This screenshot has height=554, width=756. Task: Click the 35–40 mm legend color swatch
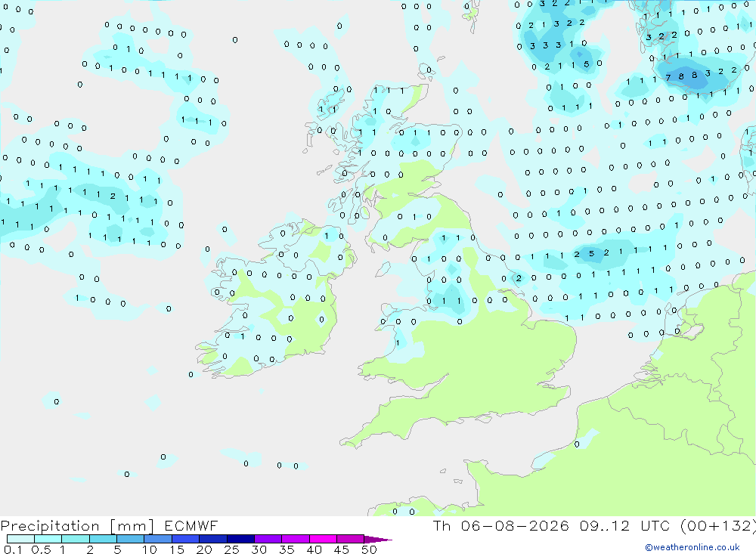(x=295, y=539)
